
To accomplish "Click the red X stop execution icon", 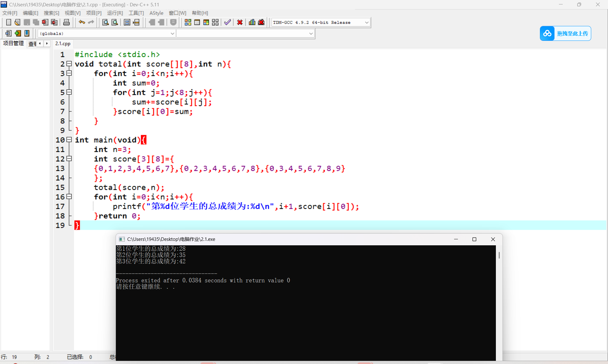I will [x=240, y=22].
